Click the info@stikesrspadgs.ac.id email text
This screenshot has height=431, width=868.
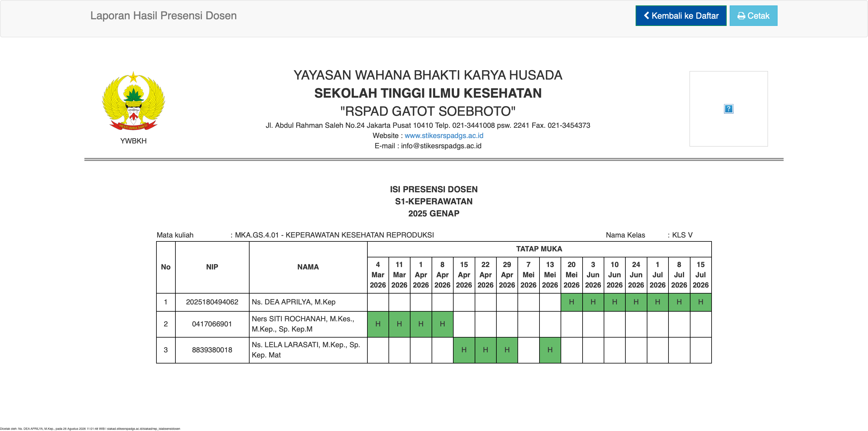pyautogui.click(x=441, y=146)
